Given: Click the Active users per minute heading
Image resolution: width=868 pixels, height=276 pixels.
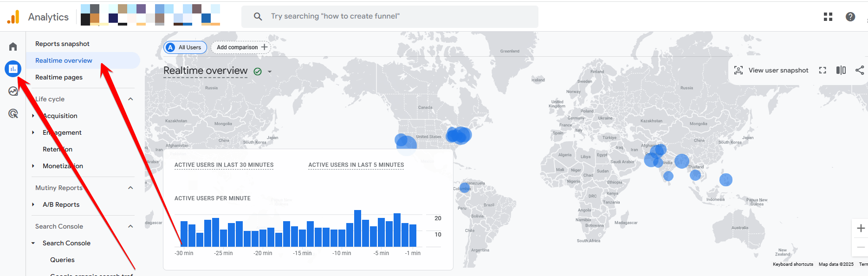Looking at the screenshot, I should 213,198.
